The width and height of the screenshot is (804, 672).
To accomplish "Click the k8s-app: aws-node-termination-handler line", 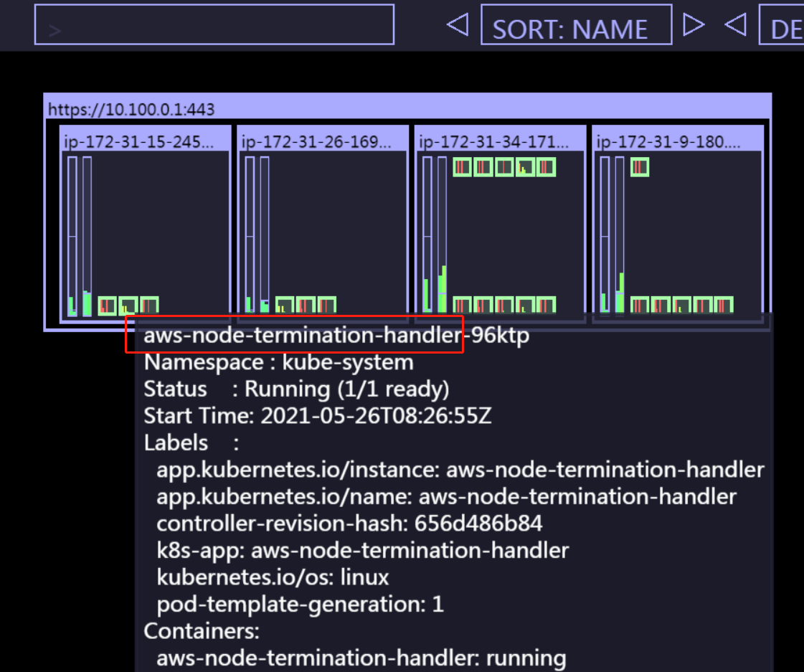I will pos(362,551).
